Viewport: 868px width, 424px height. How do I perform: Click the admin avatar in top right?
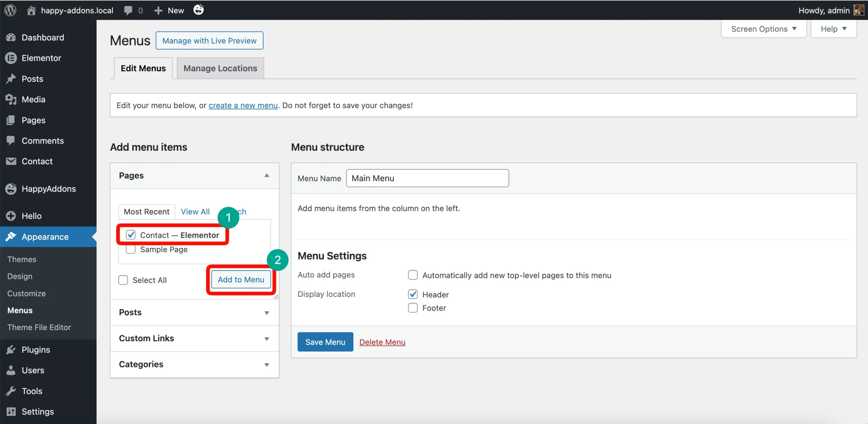(859, 10)
